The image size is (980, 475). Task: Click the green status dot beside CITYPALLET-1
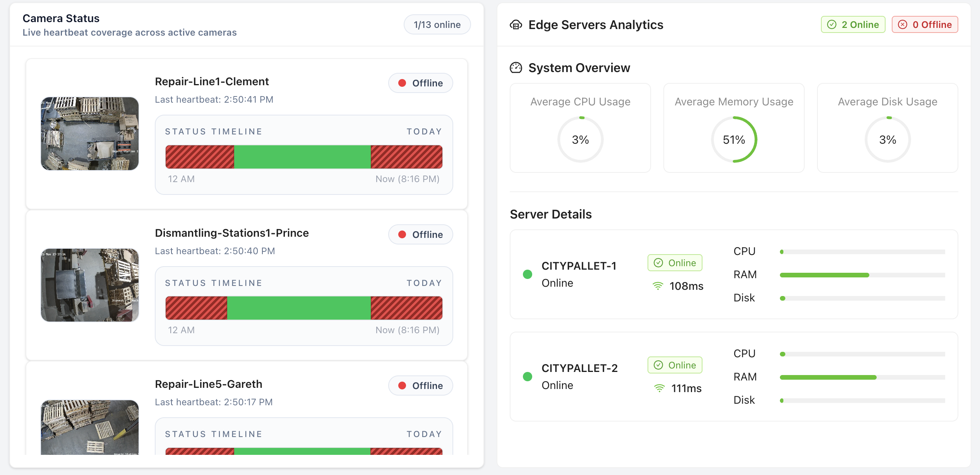click(527, 274)
